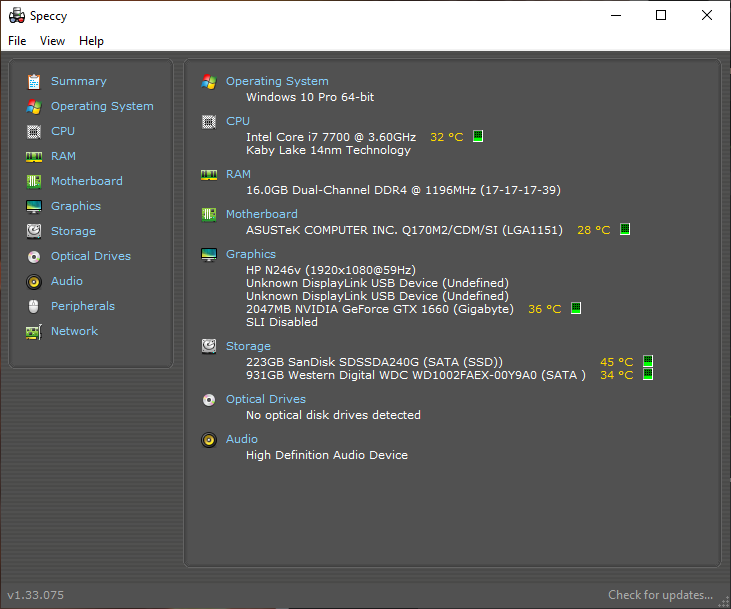731x609 pixels.
Task: Open Optical Drives section from sidebar
Action: coord(91,256)
